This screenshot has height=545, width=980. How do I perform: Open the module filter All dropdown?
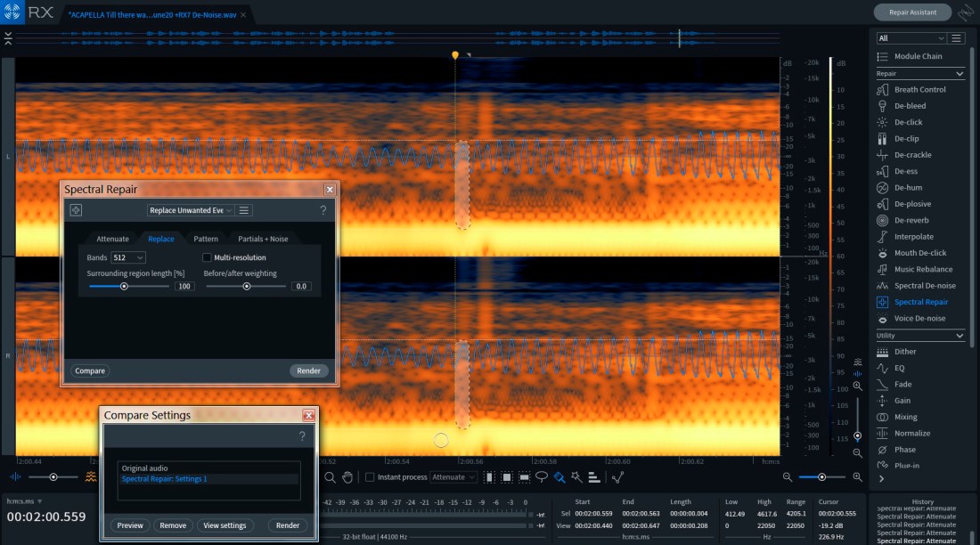[x=911, y=38]
